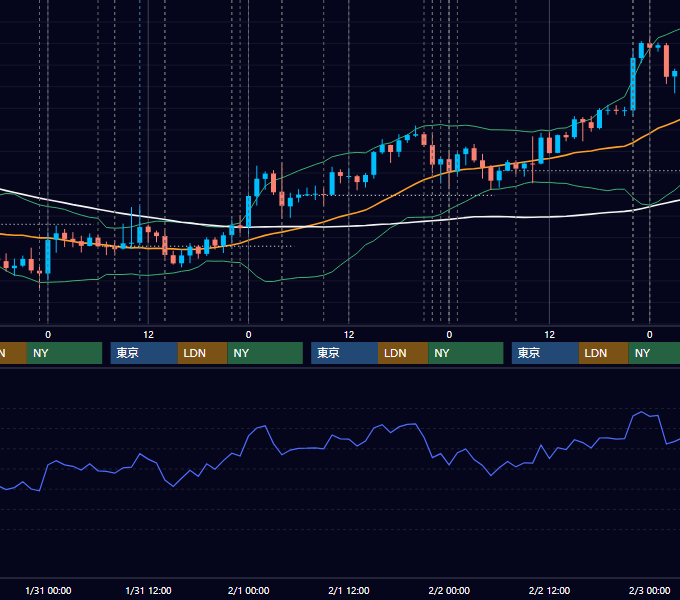The width and height of the screenshot is (680, 600).
Task: Click the 2/2 00:00 time axis label
Action: (x=449, y=590)
